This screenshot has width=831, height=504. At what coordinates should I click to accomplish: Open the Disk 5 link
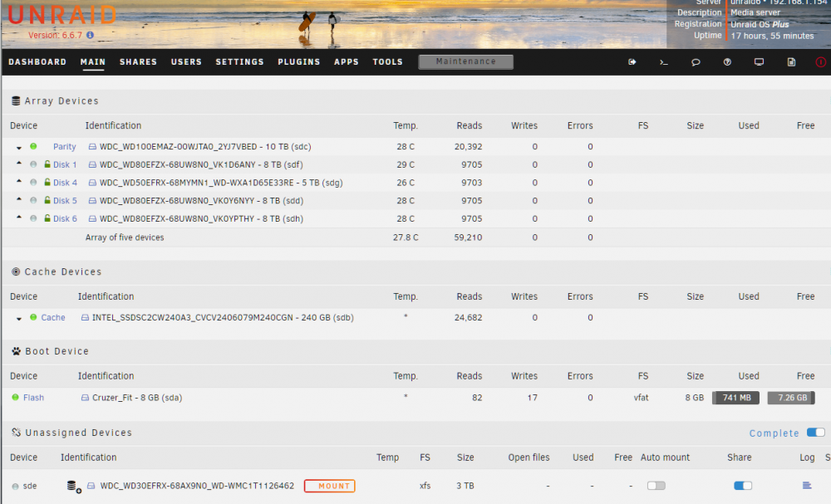coord(65,201)
